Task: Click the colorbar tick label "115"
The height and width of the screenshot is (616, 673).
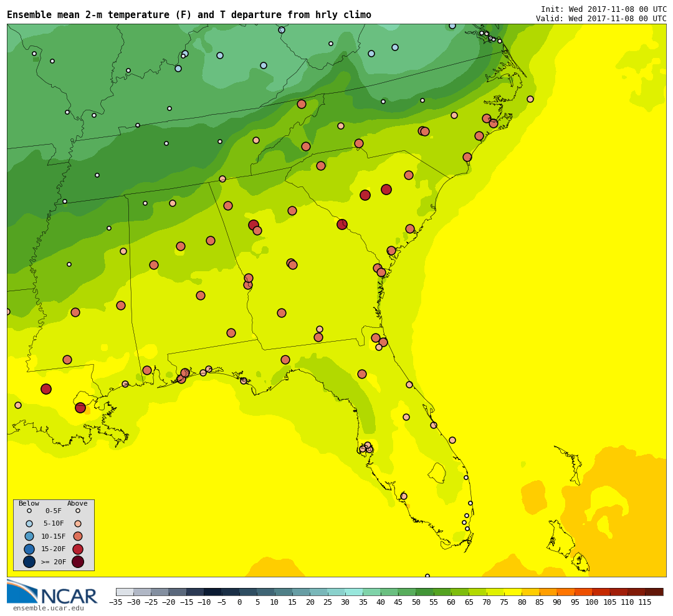Action: click(645, 602)
